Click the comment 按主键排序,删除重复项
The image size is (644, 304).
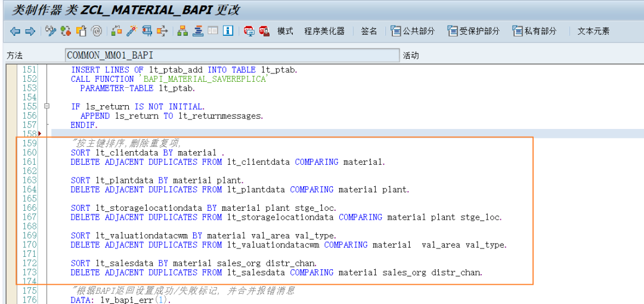pos(126,143)
